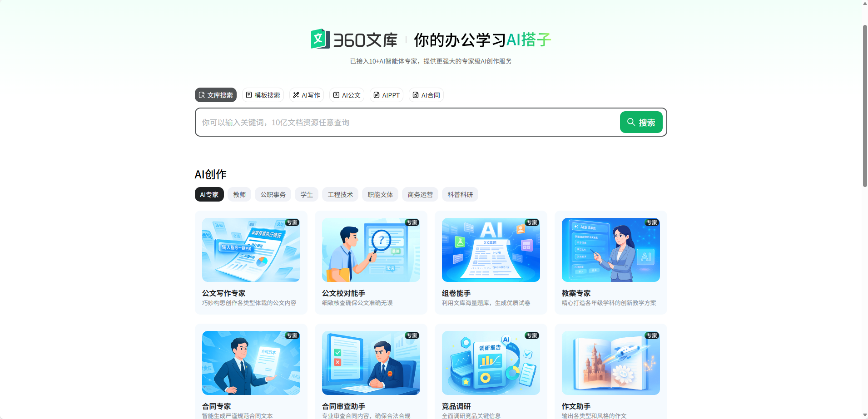Select the AI专家 category

point(209,194)
